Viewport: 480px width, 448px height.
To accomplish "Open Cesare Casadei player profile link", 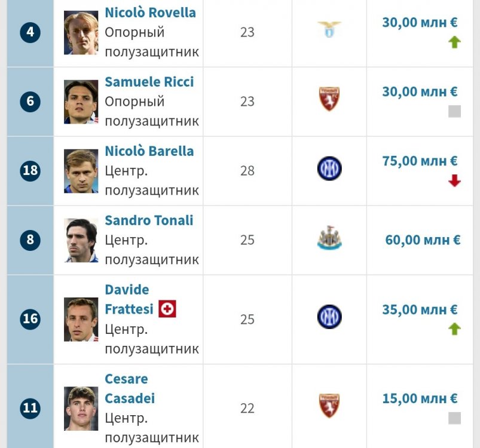I will pos(130,389).
